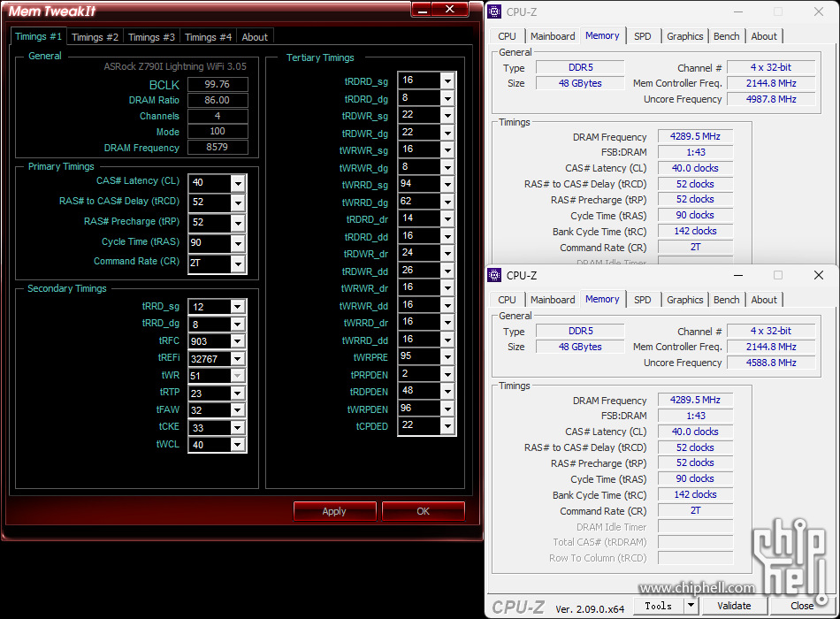Open SPD tab in lower CPU-Z window
Screen dimensions: 840x619
[642, 300]
